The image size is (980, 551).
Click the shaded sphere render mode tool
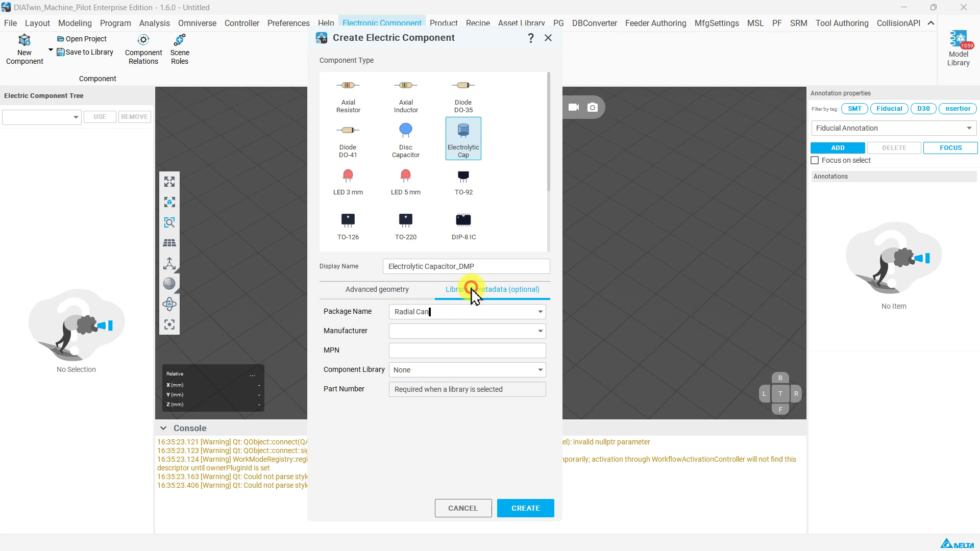(169, 284)
